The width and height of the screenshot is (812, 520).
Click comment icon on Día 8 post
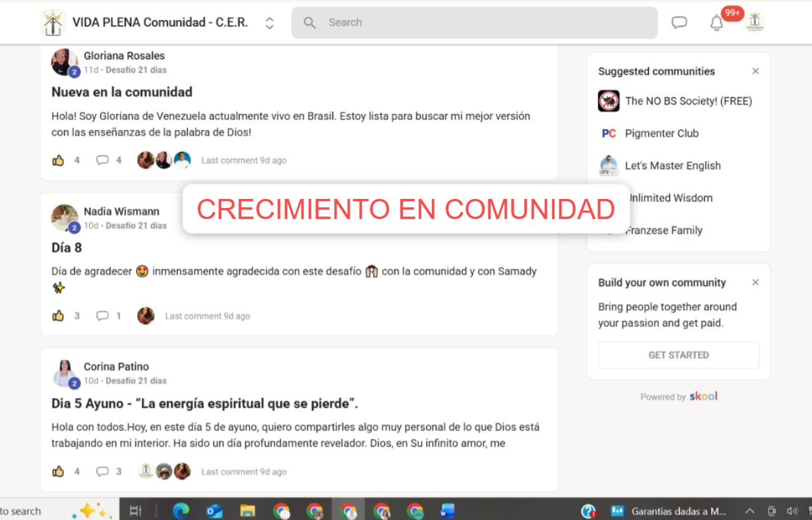pos(102,316)
